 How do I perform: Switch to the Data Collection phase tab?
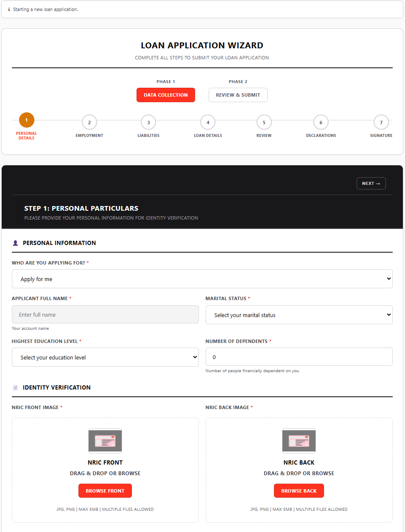pos(165,95)
